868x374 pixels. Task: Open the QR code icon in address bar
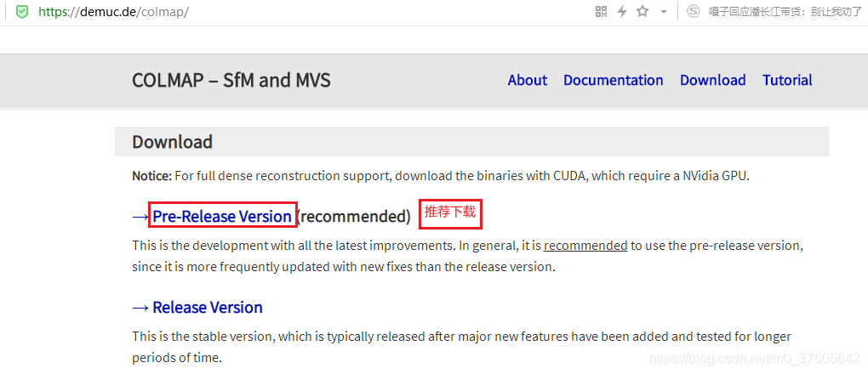(601, 12)
